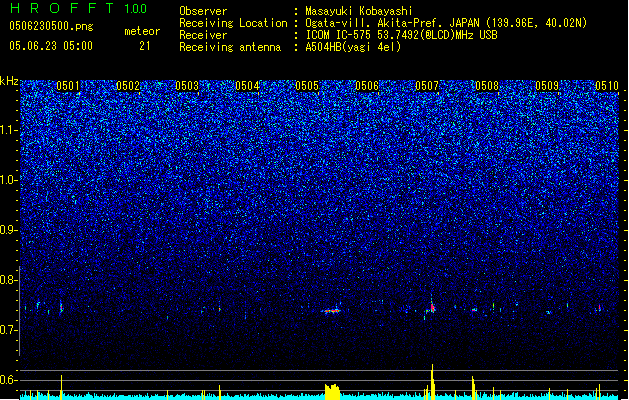629x400 pixels.
Task: Click the HROFFT 1.0.0 title text
Action: tap(79, 8)
